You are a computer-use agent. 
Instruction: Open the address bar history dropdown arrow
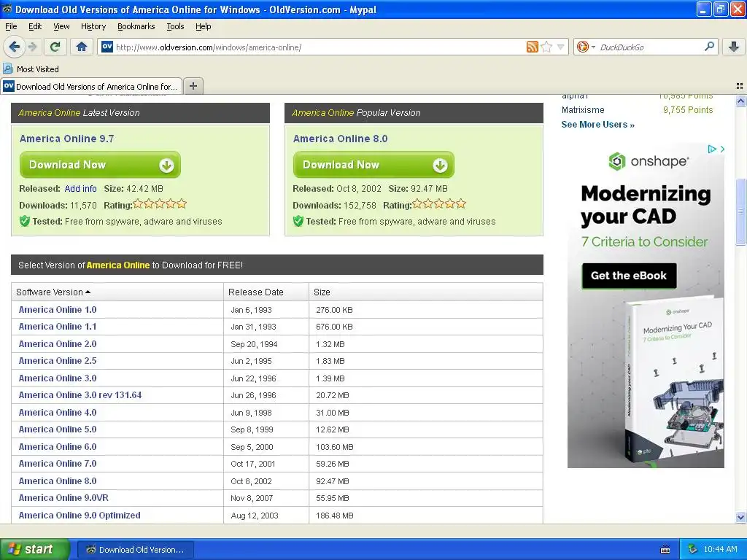561,47
